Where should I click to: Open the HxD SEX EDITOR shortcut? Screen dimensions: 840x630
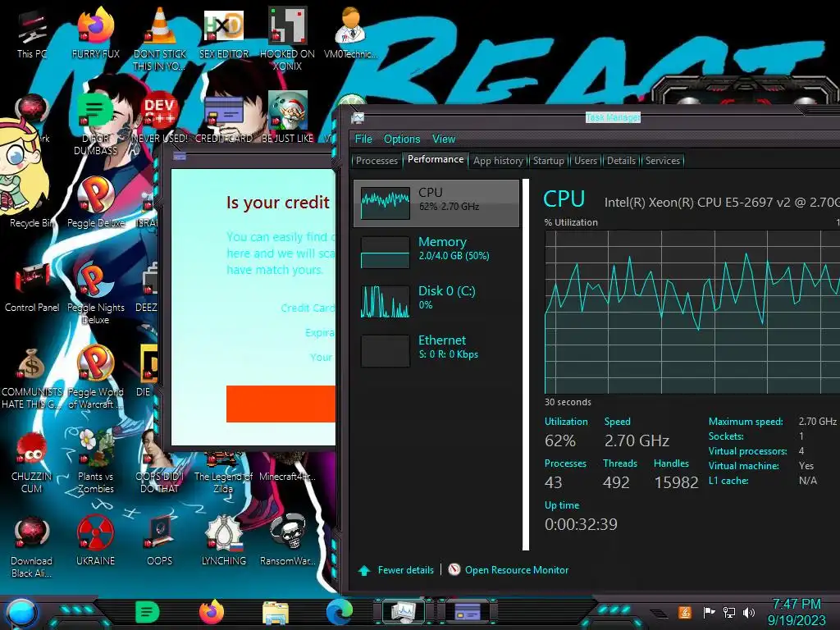[224, 33]
